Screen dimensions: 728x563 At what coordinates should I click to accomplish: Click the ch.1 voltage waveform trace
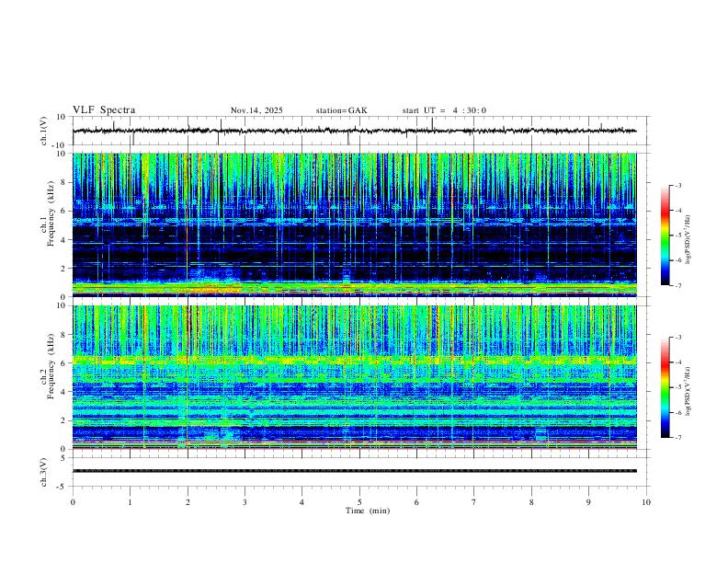point(354,131)
